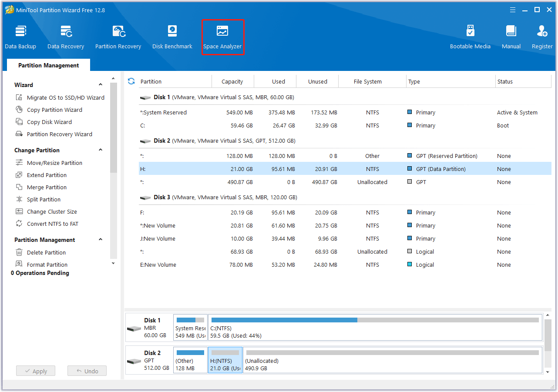Collapse the Wizard section
This screenshot has height=392, width=558.
click(x=101, y=85)
